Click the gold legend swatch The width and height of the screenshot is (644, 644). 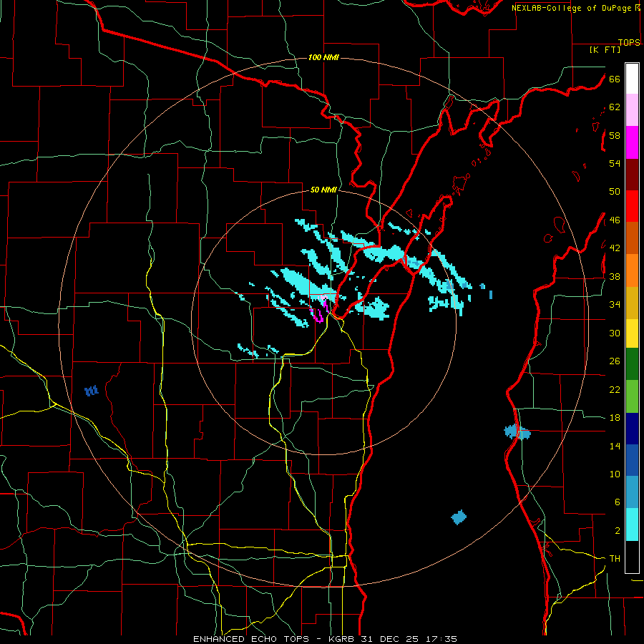click(632, 303)
